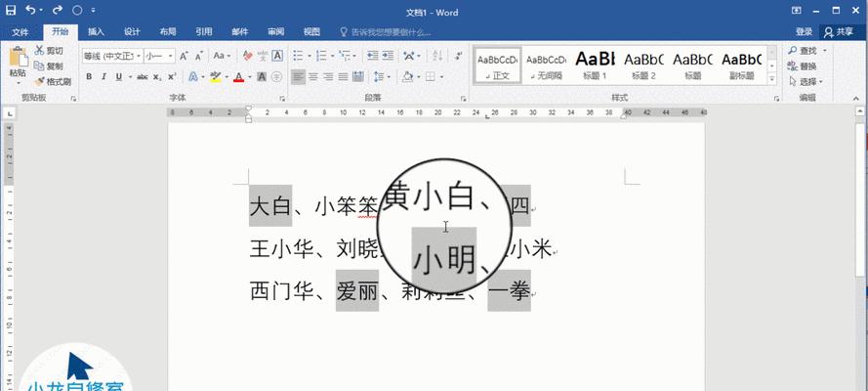
Task: Open the File (文件) tab
Action: click(20, 32)
